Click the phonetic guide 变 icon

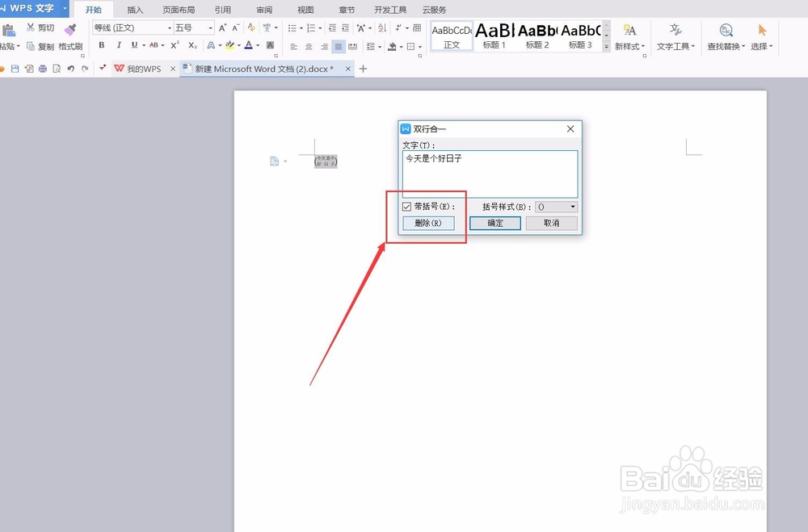267,27
